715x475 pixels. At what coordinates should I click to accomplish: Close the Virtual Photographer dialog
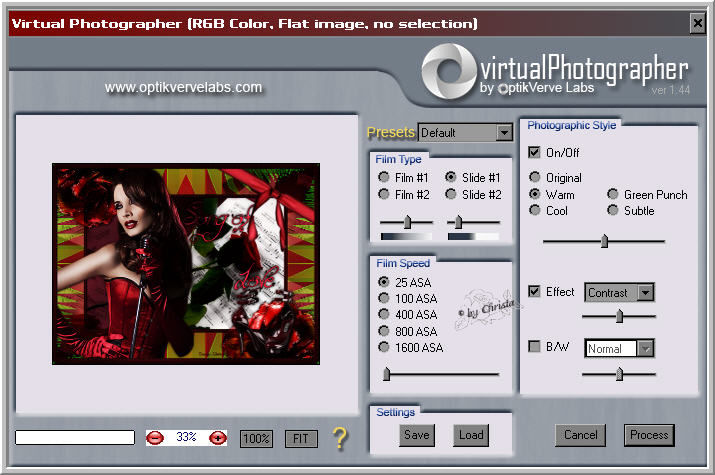[x=697, y=23]
